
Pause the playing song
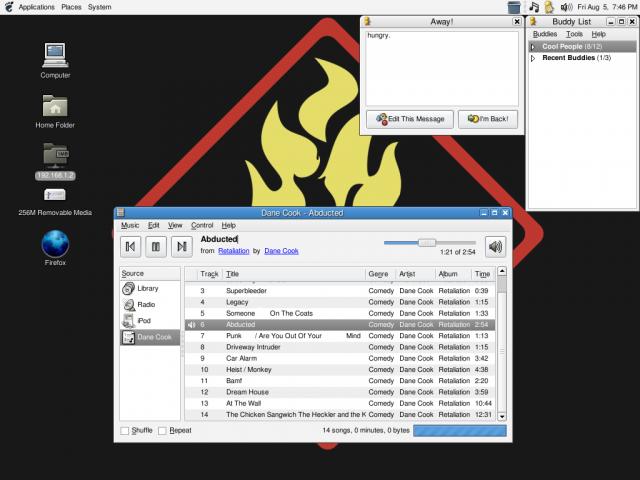pyautogui.click(x=156, y=247)
